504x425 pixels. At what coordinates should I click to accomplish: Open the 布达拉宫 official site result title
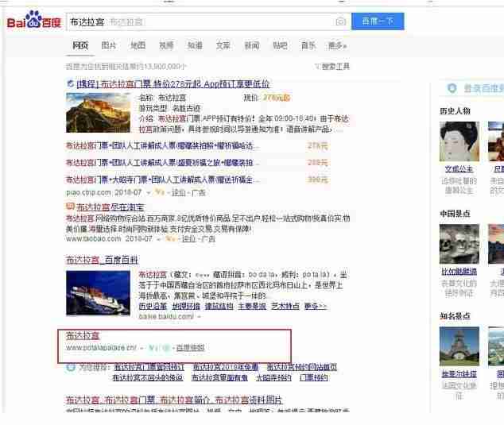pos(83,336)
